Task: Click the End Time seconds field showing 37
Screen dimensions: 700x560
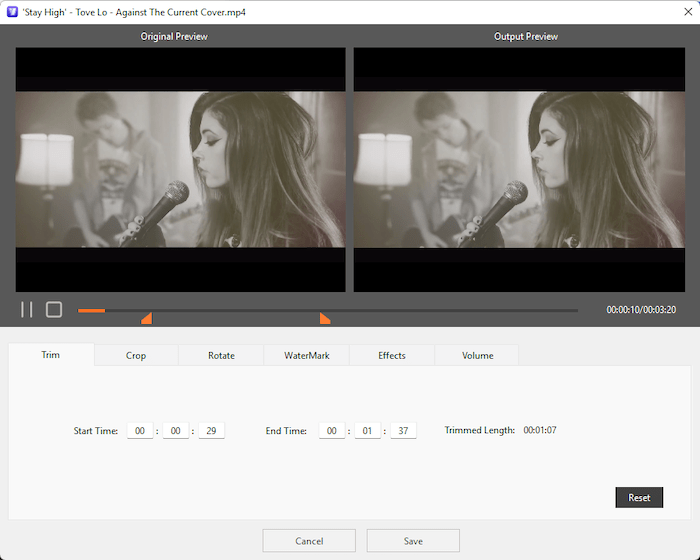Action: coord(403,430)
